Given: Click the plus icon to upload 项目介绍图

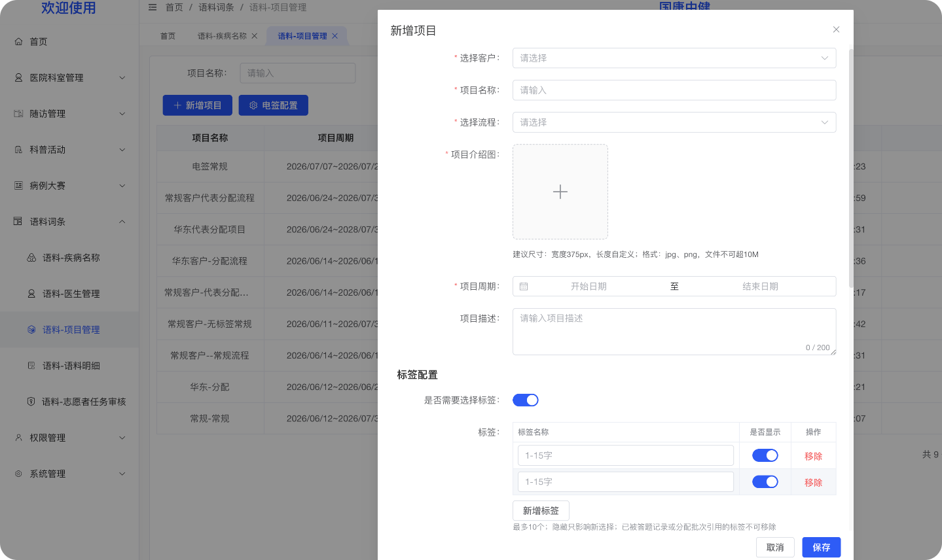Looking at the screenshot, I should [x=560, y=192].
